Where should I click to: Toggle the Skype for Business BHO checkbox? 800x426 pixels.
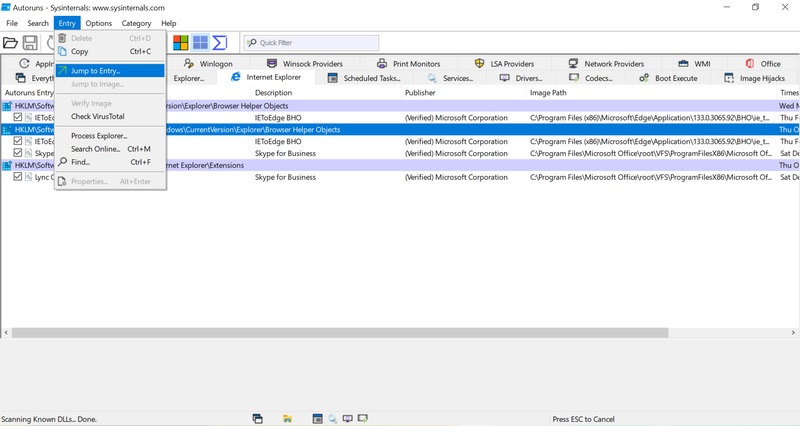[x=18, y=153]
